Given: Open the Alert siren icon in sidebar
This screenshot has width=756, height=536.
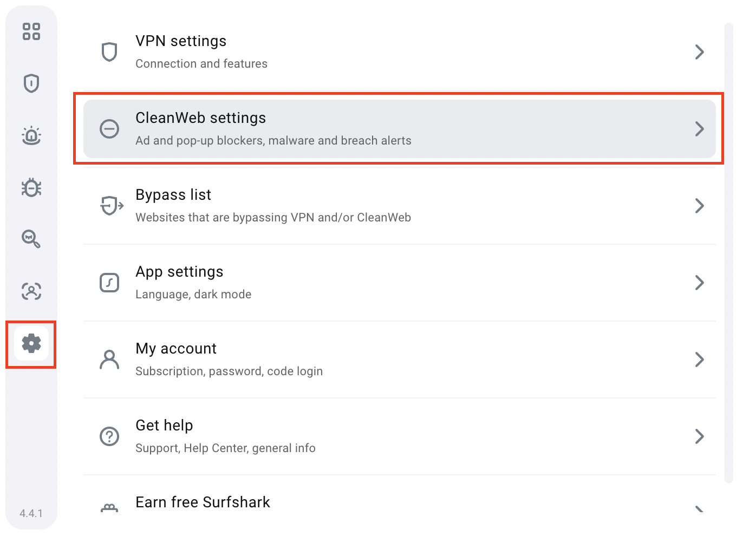Looking at the screenshot, I should click(x=31, y=135).
